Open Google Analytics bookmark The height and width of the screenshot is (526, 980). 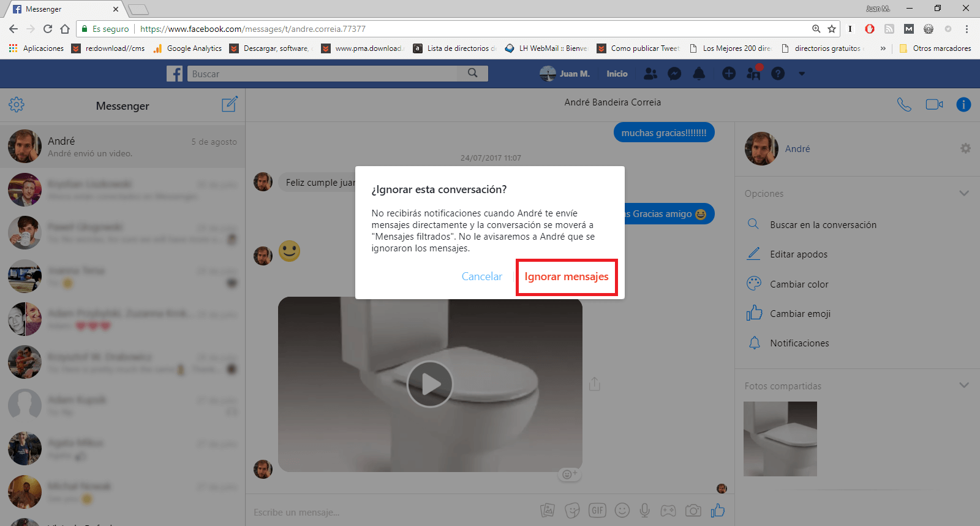tap(188, 48)
